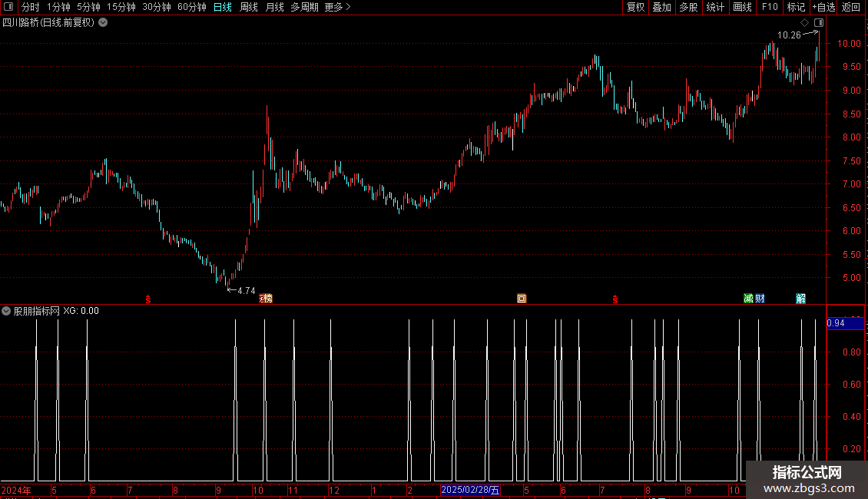Click the 4.74 low price label

(x=247, y=291)
